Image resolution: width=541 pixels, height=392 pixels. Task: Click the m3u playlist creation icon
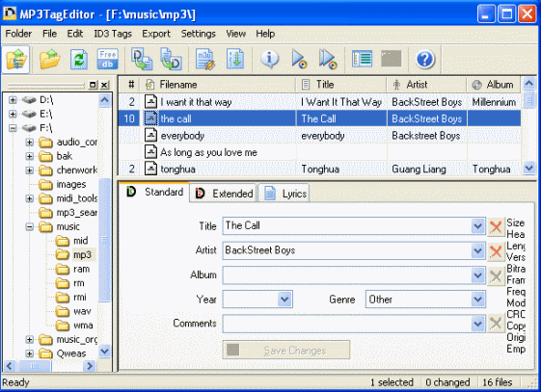[205, 60]
